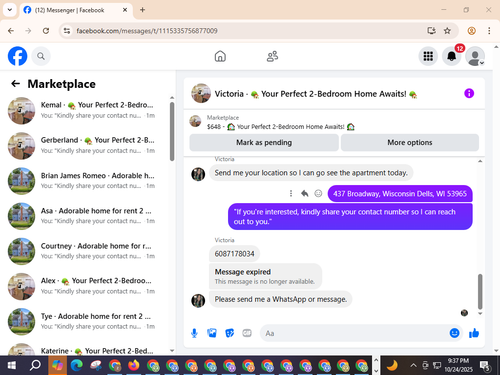The image size is (500, 375).
Task: Open the account profile menu
Action: pos(475,56)
